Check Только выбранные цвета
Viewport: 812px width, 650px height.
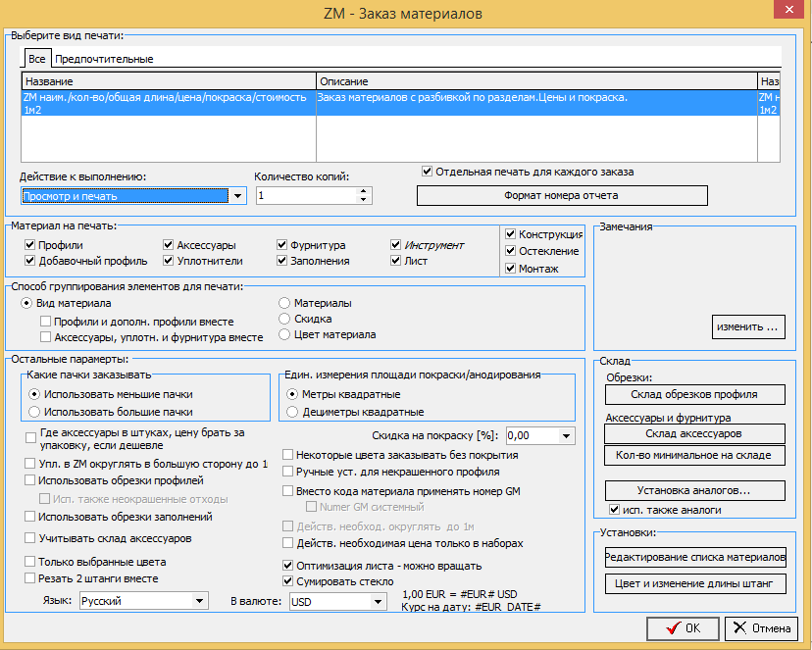30,562
